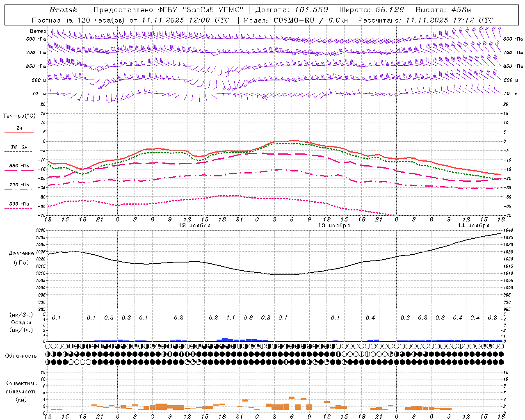Click the "Bratsk" station name in header
The width and height of the screenshot is (525, 420).
63,9
